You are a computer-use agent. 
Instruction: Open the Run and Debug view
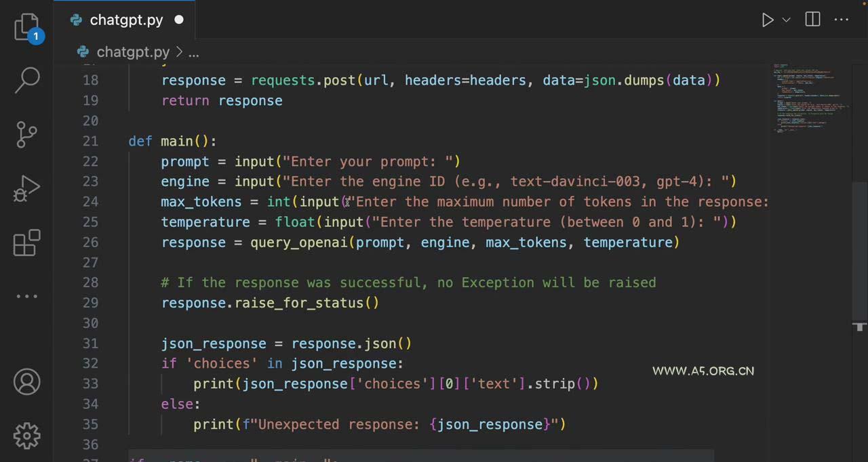coord(27,189)
